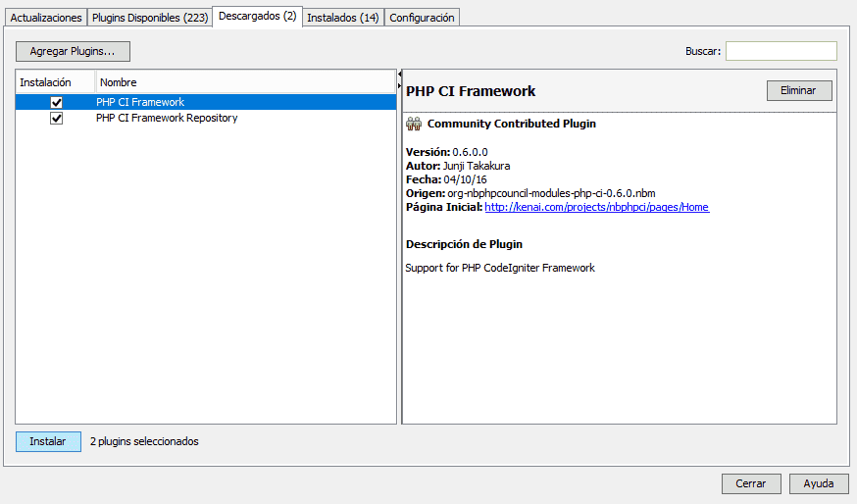Collapse the splitter arrow beside plugin list
This screenshot has height=504, width=857.
pos(399,75)
